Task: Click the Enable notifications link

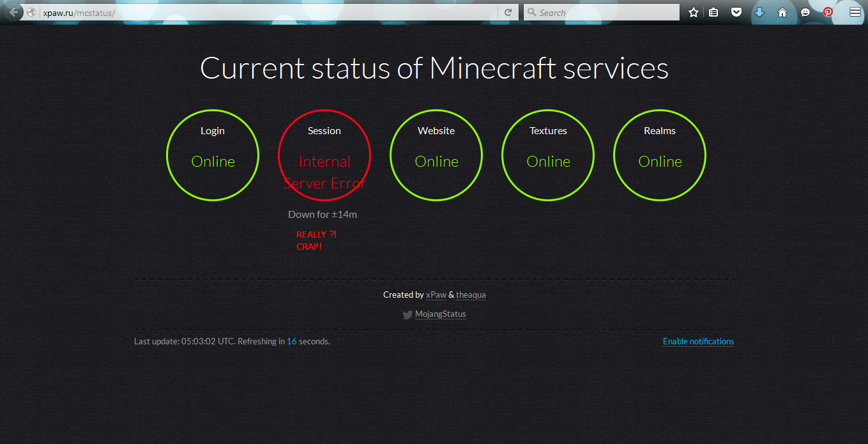Action: [698, 341]
